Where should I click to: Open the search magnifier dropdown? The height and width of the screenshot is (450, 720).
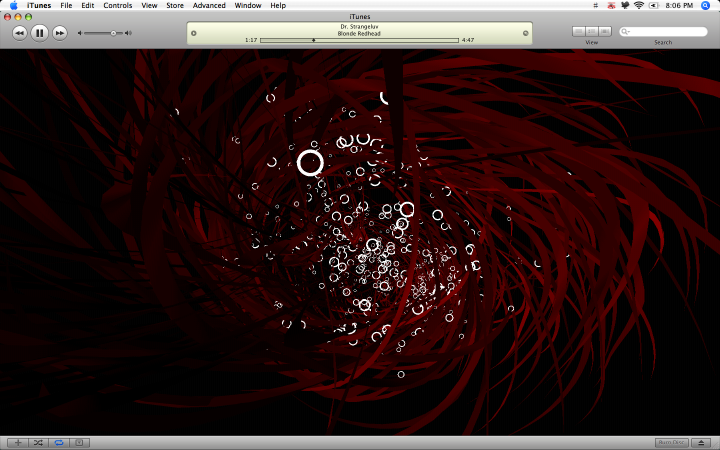[625, 32]
